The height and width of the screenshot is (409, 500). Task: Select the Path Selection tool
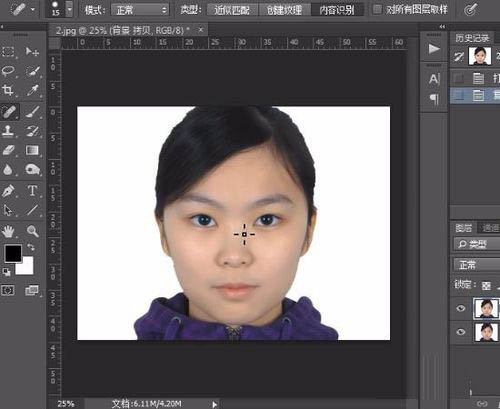(8, 210)
